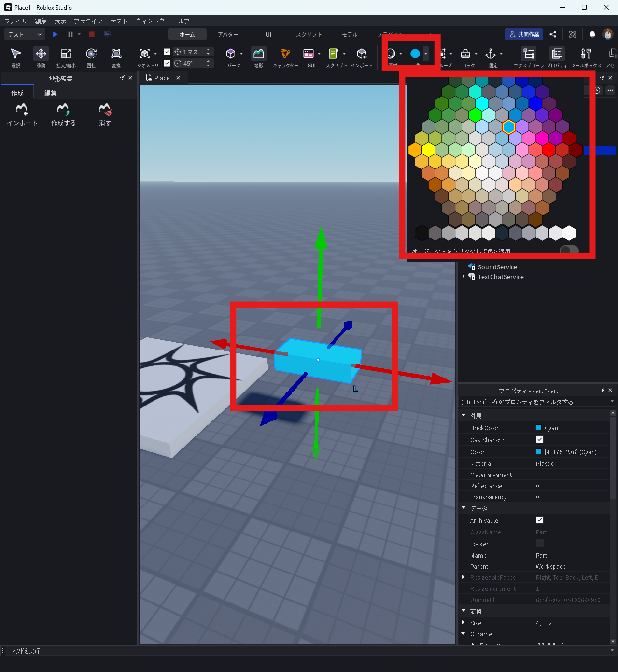Toggle the click-to-apply-color switch
618x672 pixels.
[569, 250]
